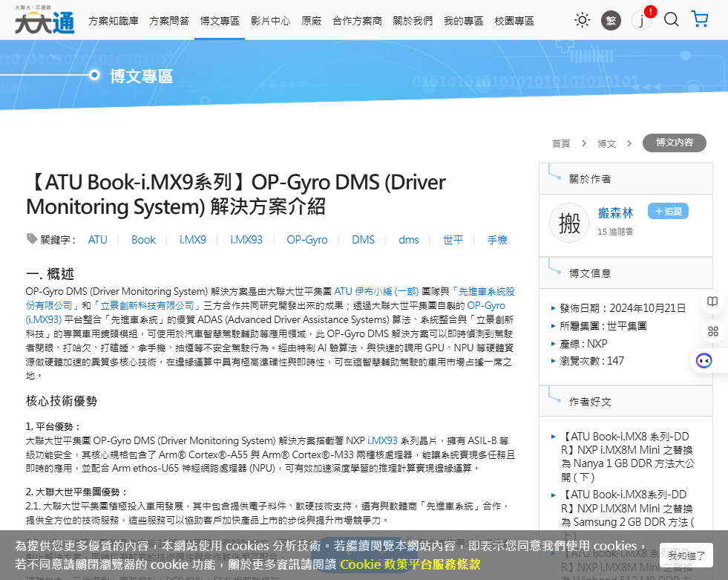Switch language with the 繁 button
Image resolution: width=728 pixels, height=580 pixels.
pos(611,21)
